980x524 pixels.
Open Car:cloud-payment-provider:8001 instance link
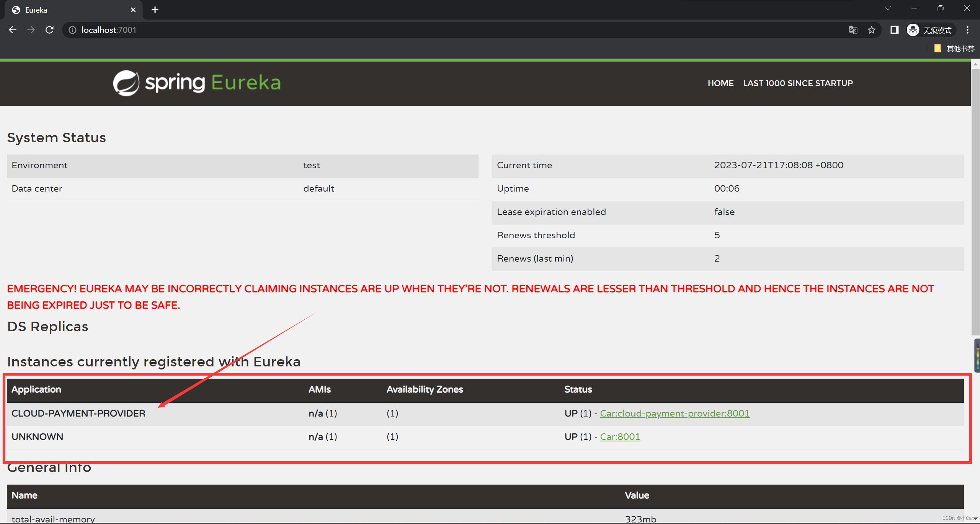pos(675,413)
